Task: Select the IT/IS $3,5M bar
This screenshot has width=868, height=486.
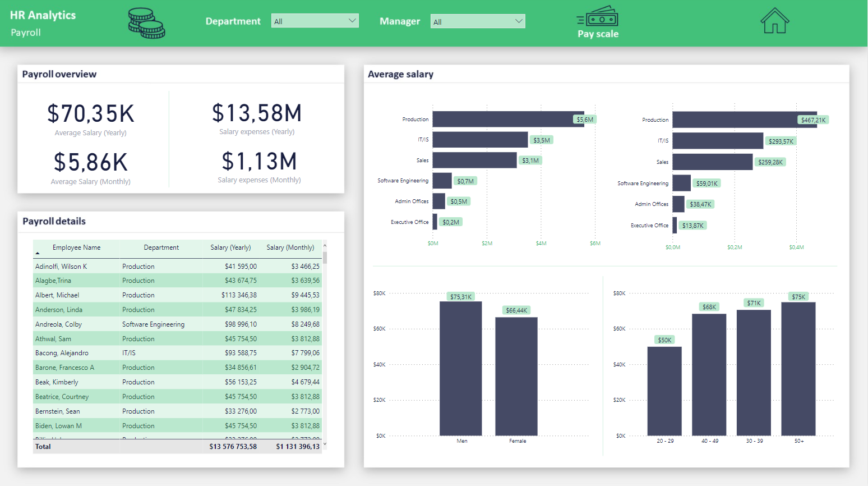Action: click(x=480, y=140)
